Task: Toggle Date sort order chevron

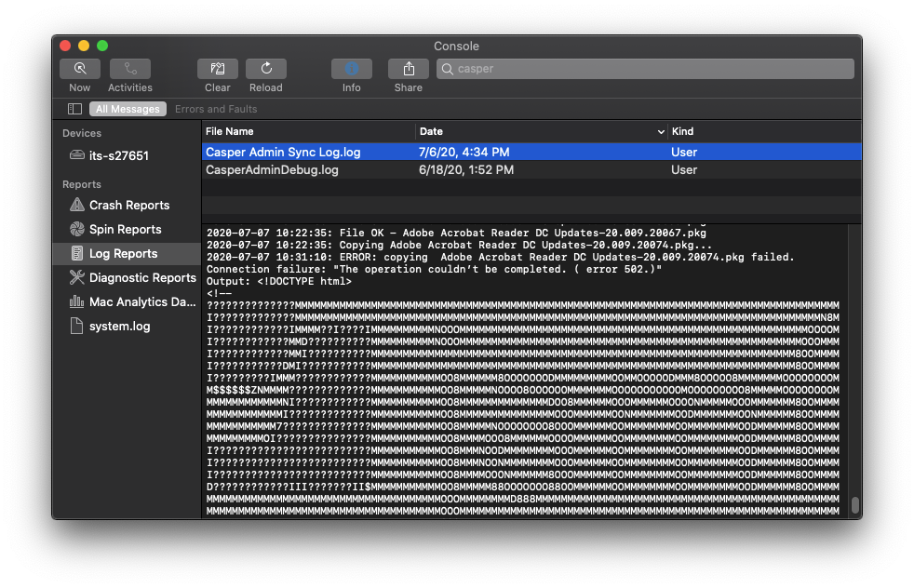Action: (x=661, y=132)
